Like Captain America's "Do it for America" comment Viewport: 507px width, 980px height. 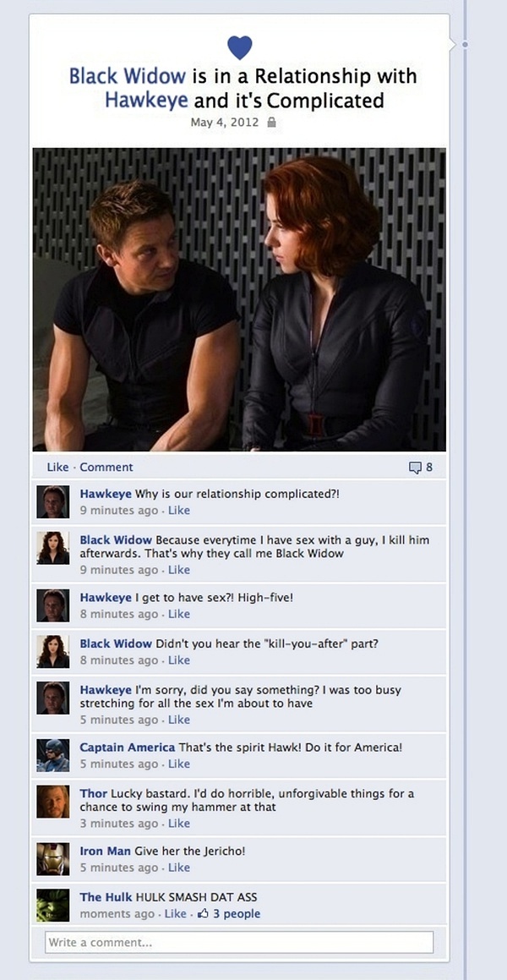coord(178,764)
